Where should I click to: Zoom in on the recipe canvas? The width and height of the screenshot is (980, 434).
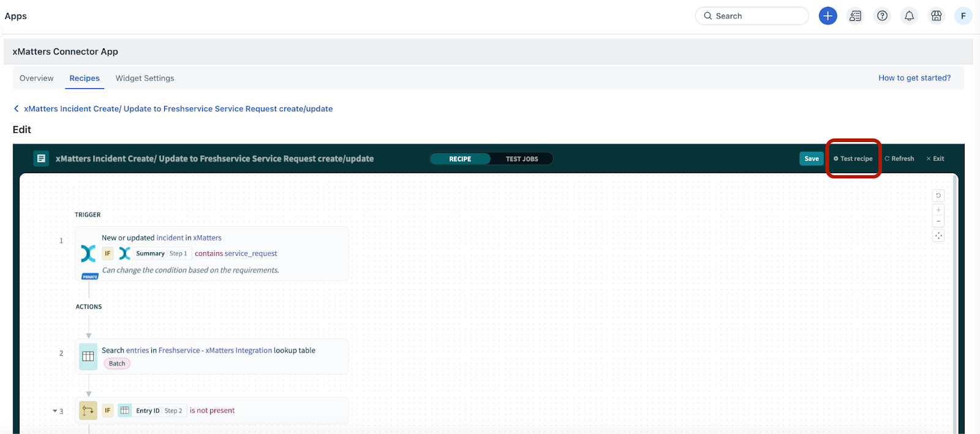coord(938,210)
